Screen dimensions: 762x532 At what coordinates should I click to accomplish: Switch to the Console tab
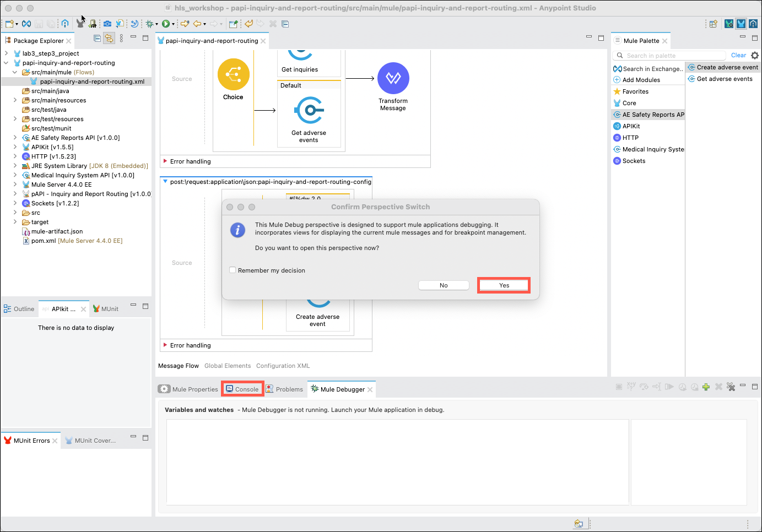click(242, 389)
